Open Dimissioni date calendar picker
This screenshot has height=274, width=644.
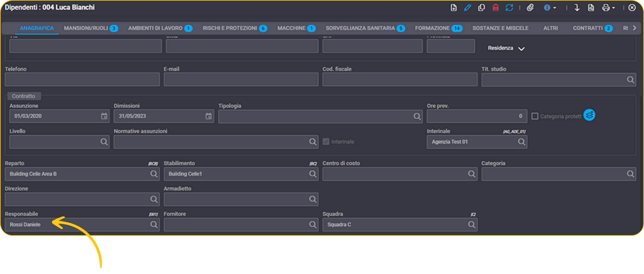208,116
